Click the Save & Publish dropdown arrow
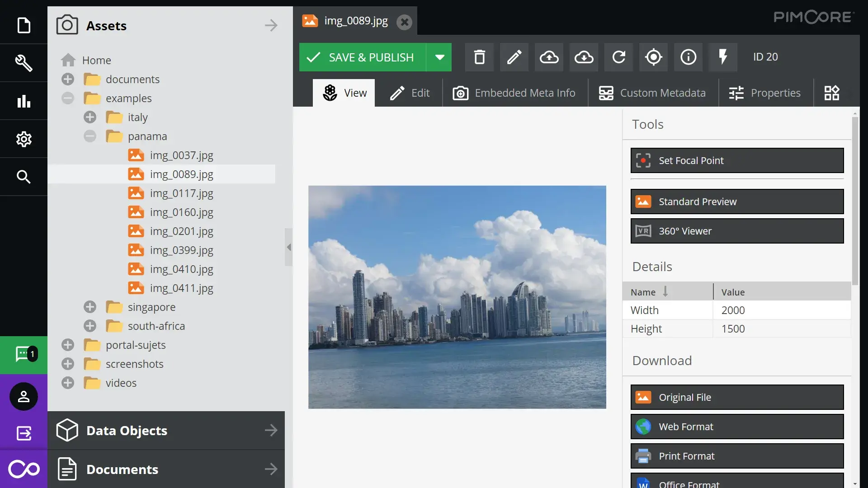This screenshot has height=488, width=868. pos(439,56)
